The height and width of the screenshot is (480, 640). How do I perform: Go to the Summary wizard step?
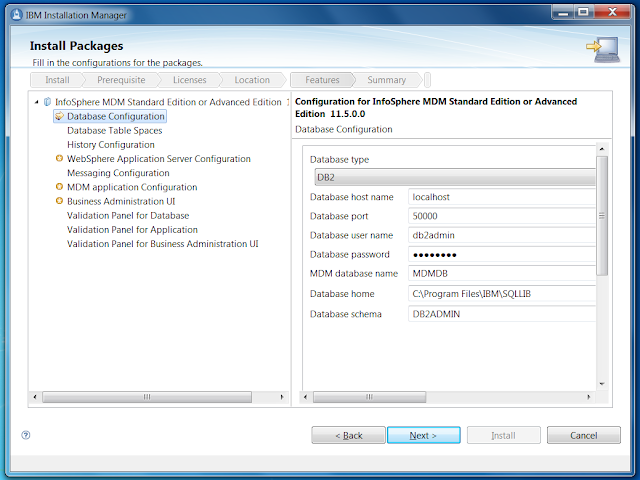[386, 80]
